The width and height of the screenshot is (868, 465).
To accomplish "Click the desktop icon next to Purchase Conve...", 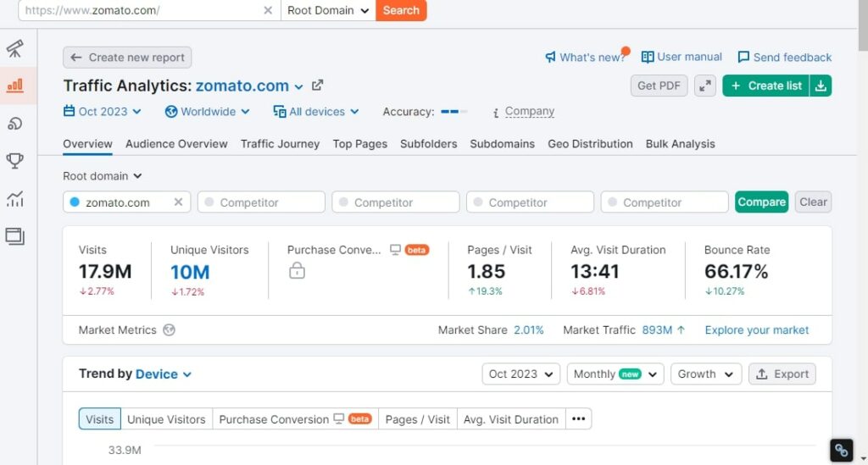I will (x=395, y=250).
